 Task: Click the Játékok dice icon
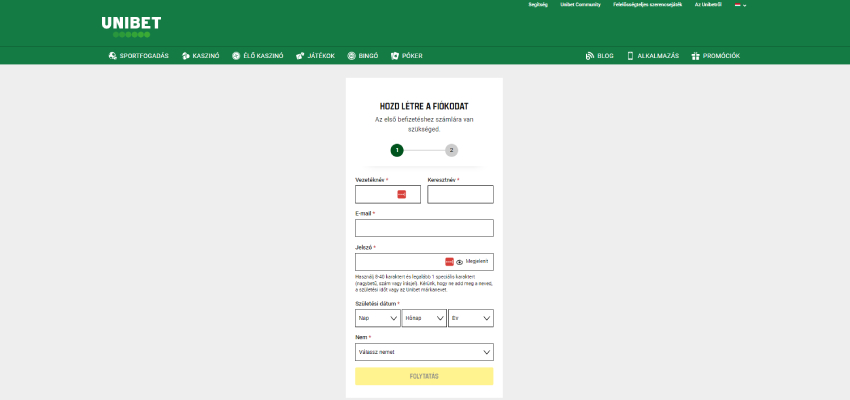pos(300,56)
